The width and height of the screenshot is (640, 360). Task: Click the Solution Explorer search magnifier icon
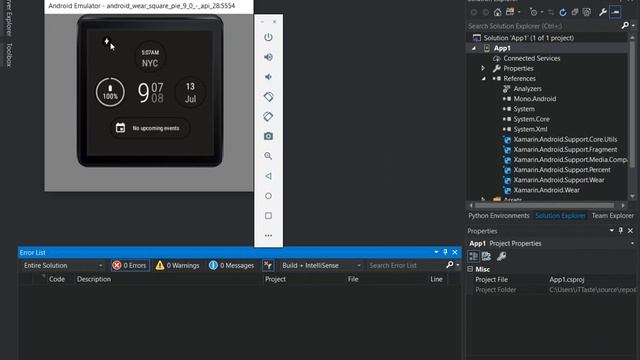pyautogui.click(x=625, y=26)
